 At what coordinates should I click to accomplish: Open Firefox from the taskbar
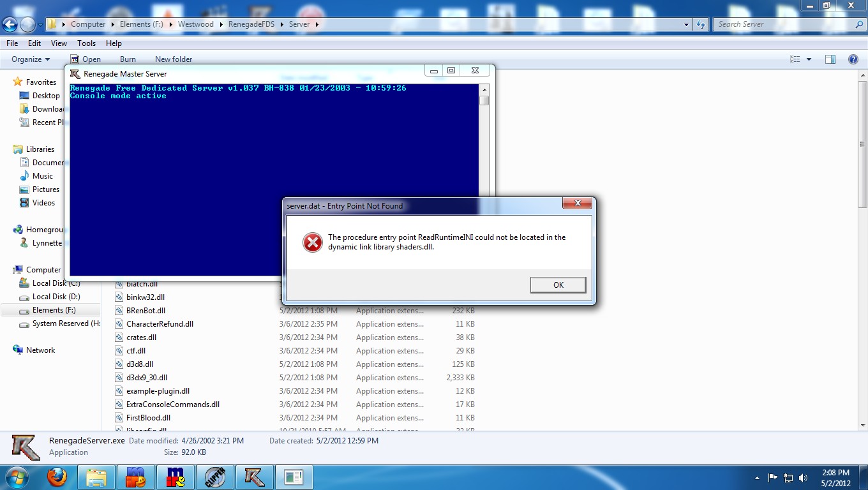click(57, 477)
